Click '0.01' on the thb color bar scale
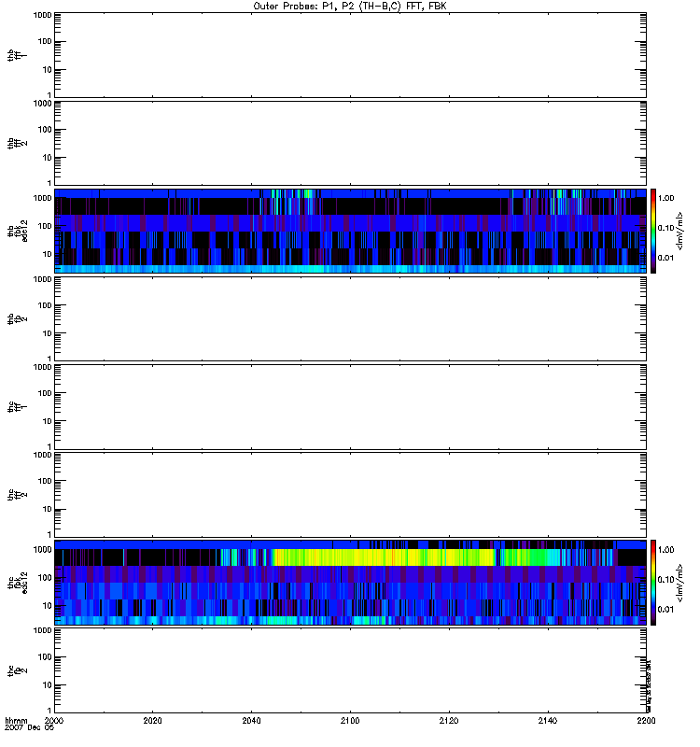 pyautogui.click(x=665, y=258)
